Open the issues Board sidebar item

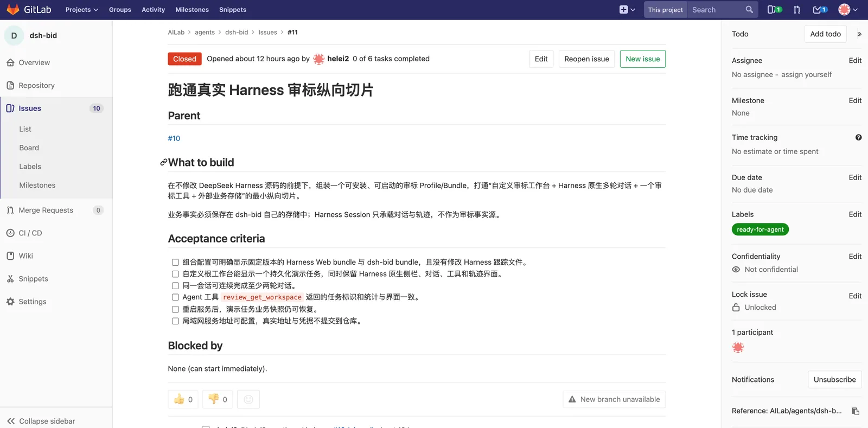pyautogui.click(x=29, y=148)
